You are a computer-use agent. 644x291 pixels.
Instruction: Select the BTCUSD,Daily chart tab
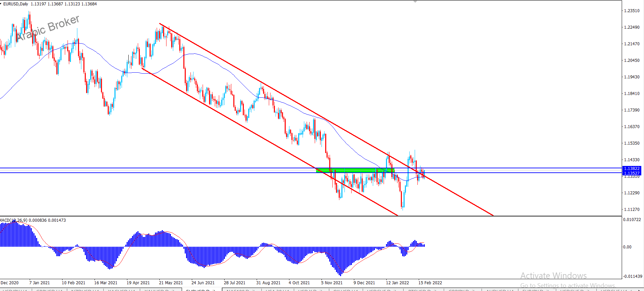pyautogui.click(x=423, y=290)
